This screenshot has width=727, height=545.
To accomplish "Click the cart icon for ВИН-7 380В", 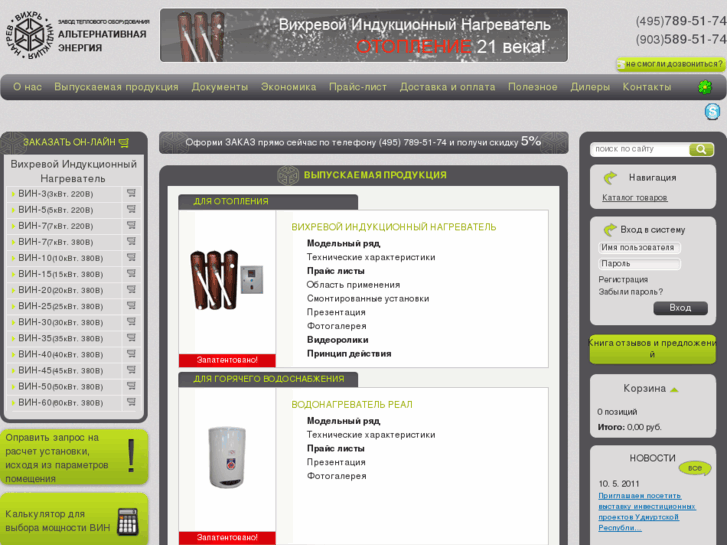I will pyautogui.click(x=131, y=241).
